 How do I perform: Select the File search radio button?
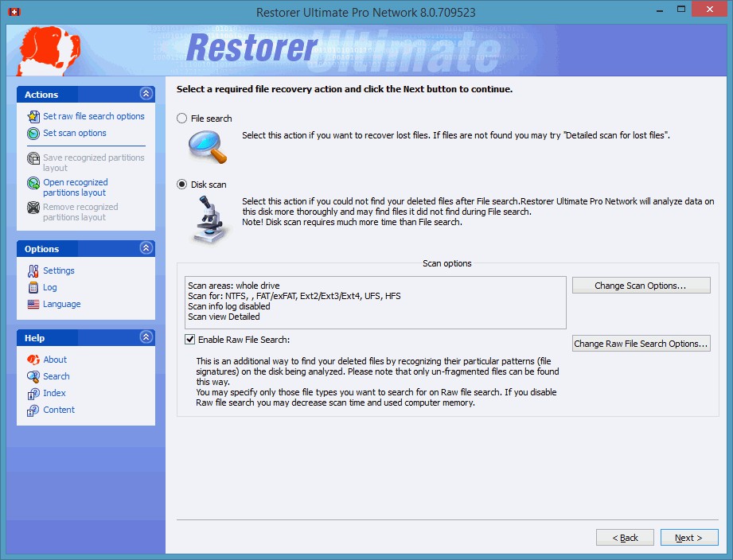click(181, 119)
